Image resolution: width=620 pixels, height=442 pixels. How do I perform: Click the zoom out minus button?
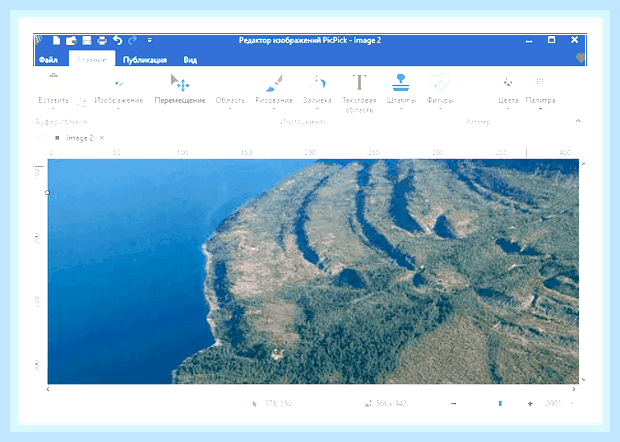coord(454,403)
